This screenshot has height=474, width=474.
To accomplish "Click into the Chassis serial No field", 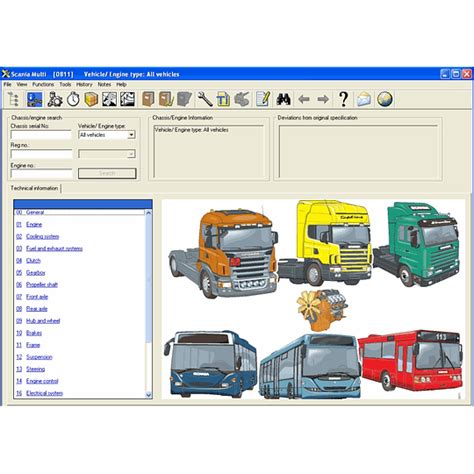I will click(x=41, y=135).
